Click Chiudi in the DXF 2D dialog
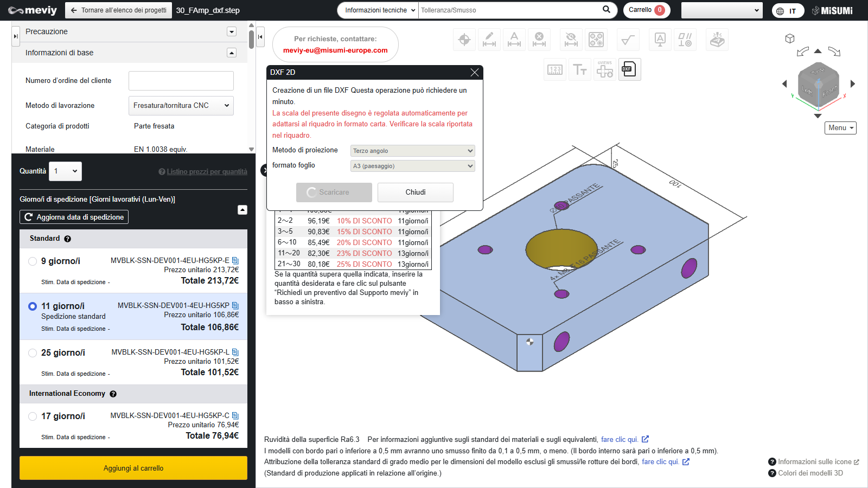The height and width of the screenshot is (488, 868). pos(415,192)
